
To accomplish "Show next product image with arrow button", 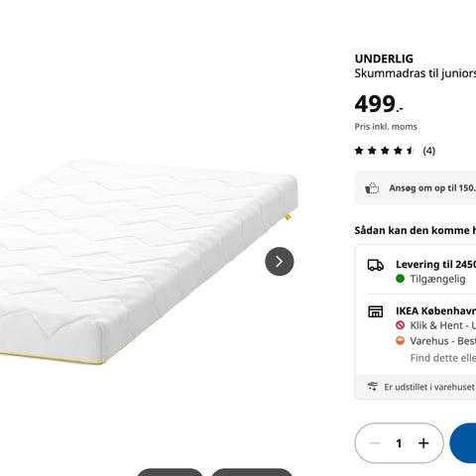I will [x=280, y=262].
